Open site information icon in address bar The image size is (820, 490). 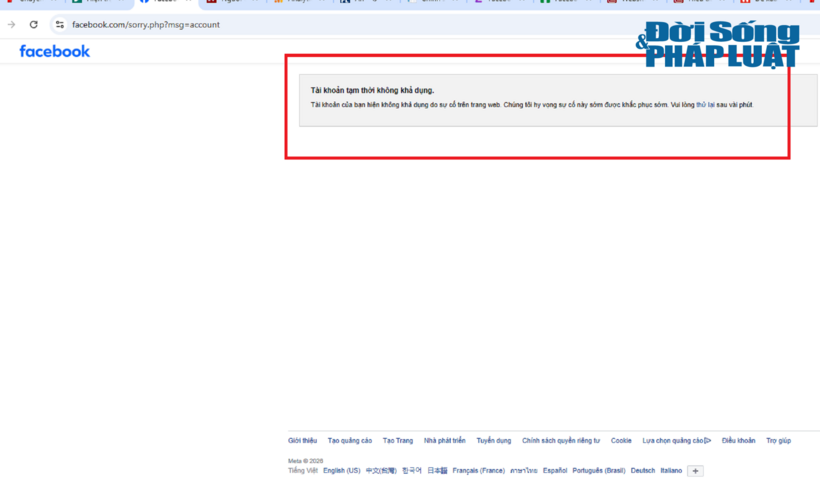pos(60,25)
